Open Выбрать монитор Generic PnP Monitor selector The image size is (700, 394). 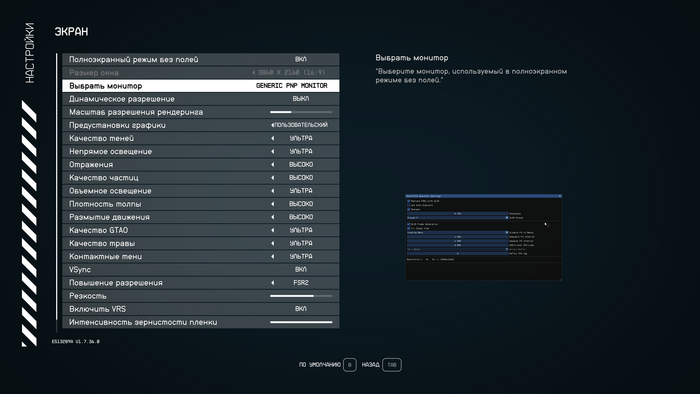(292, 86)
